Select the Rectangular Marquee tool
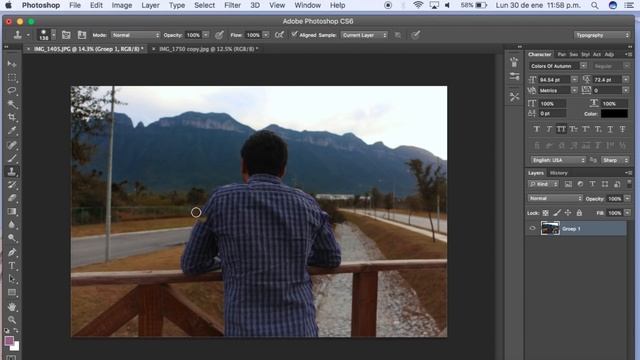Image resolution: width=640 pixels, height=360 pixels. click(x=12, y=77)
